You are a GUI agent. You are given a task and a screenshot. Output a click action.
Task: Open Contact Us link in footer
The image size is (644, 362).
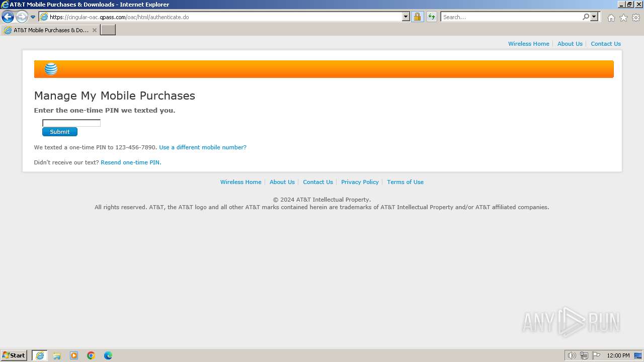pos(318,182)
